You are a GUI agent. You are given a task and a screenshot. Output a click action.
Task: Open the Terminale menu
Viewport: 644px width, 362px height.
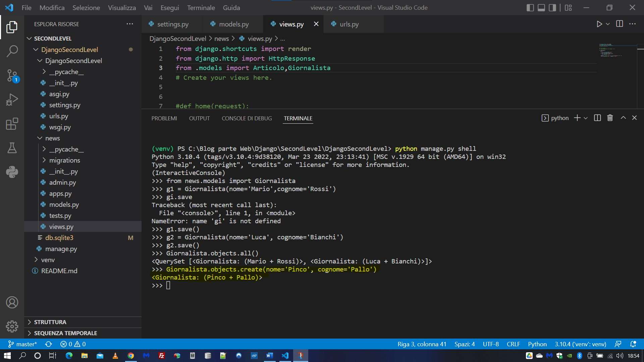[201, 7]
